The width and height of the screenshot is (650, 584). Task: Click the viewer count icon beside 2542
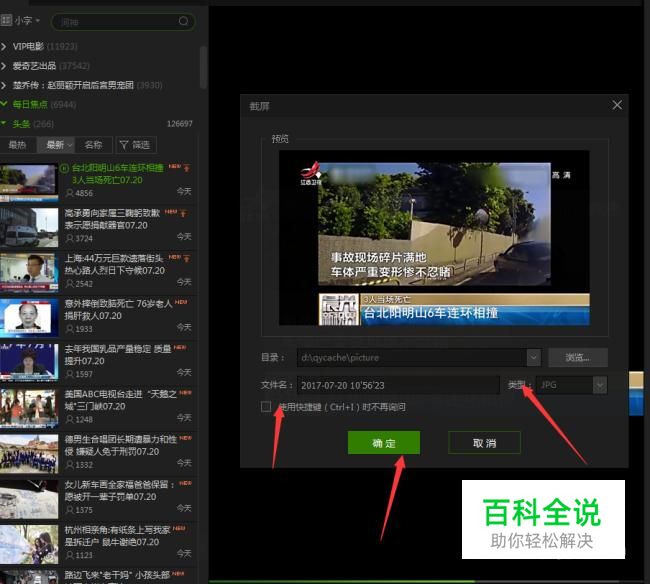[x=70, y=284]
